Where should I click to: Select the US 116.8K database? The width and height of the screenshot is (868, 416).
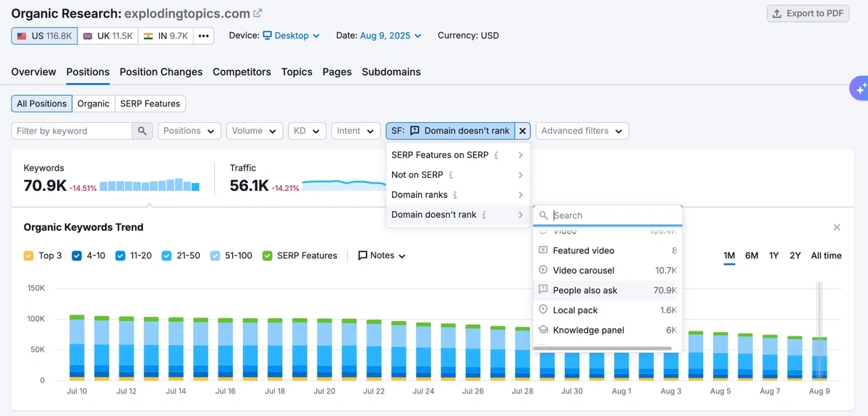point(44,36)
